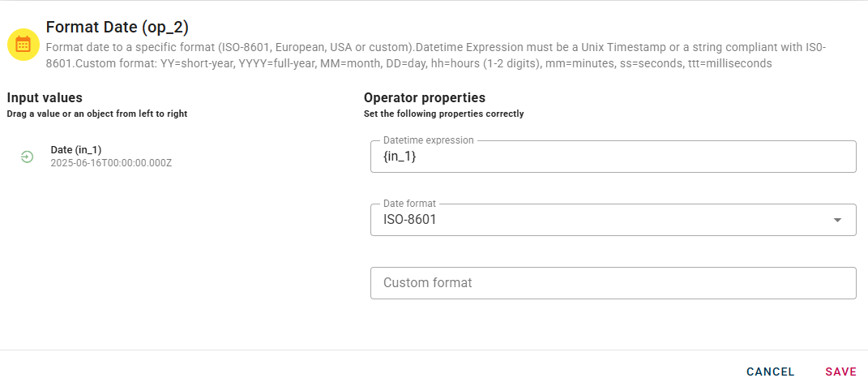Click the {in_1} value in the Datetime expression field

coord(400,157)
